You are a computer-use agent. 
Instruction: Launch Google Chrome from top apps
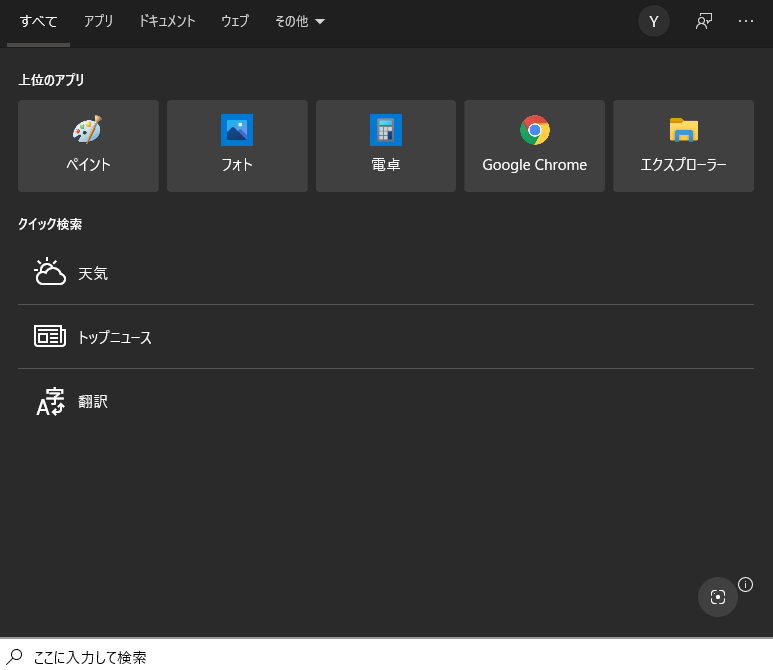click(x=534, y=146)
